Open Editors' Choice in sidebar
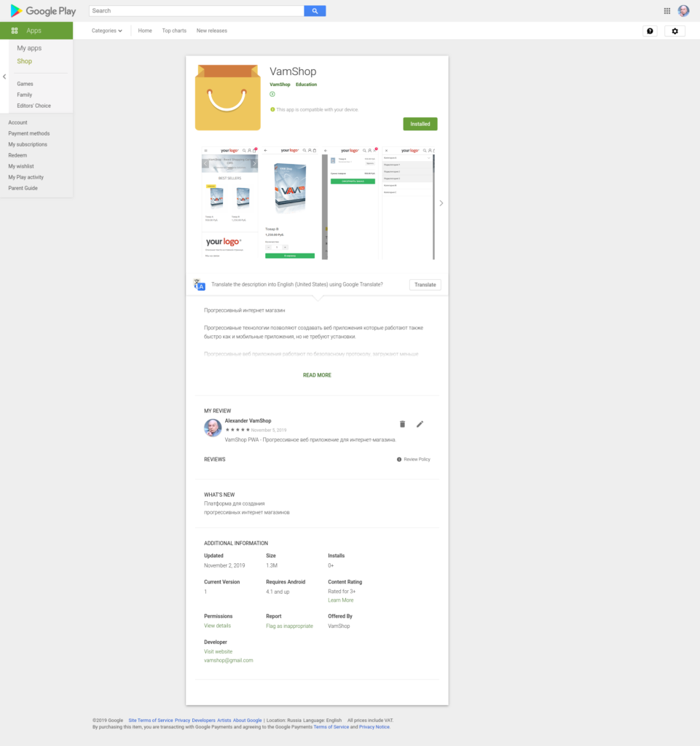This screenshot has width=700, height=746. point(34,106)
